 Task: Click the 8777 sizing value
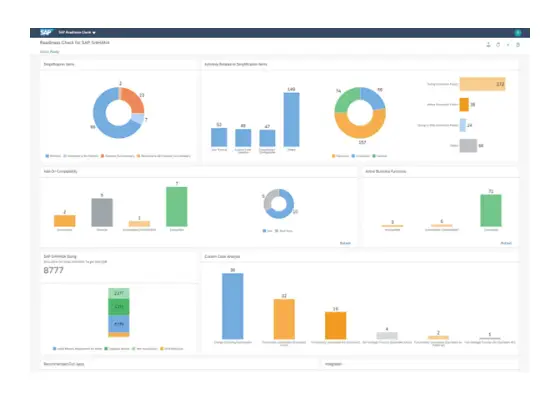click(54, 270)
